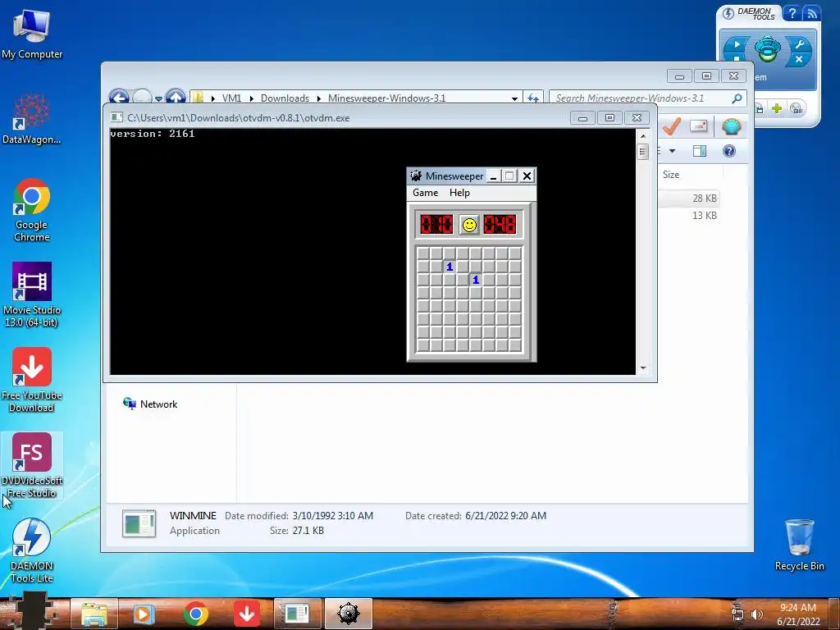Open the recent pages dropdown next to back arrow
Viewport: 840px width, 630px height.
158,98
